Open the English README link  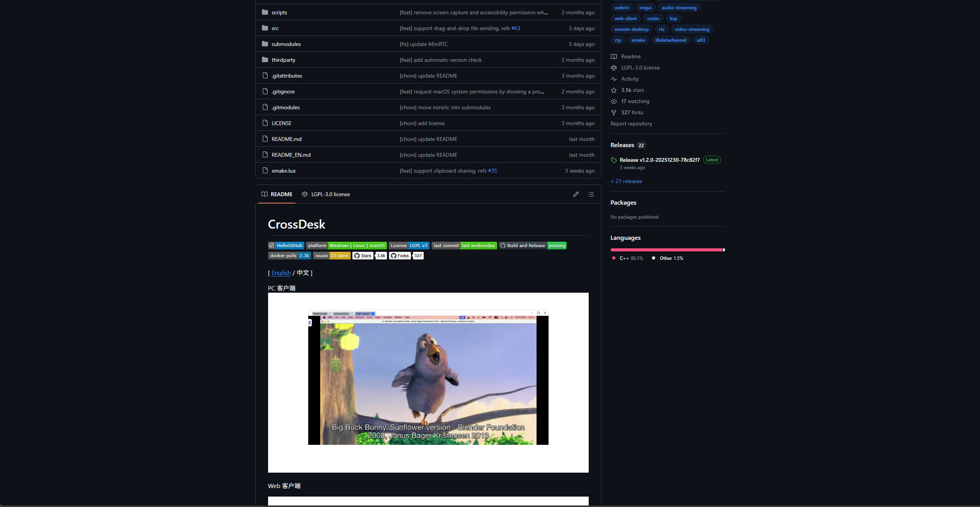click(x=281, y=273)
